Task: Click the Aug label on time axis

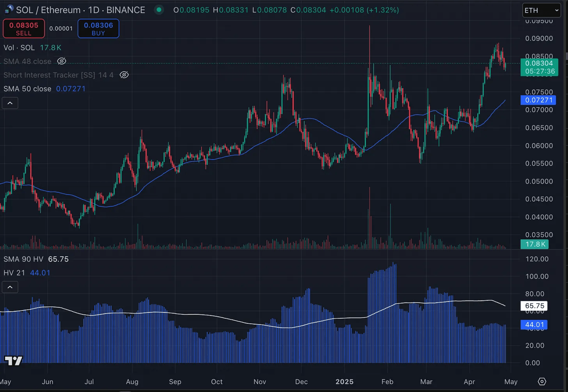Action: click(132, 382)
